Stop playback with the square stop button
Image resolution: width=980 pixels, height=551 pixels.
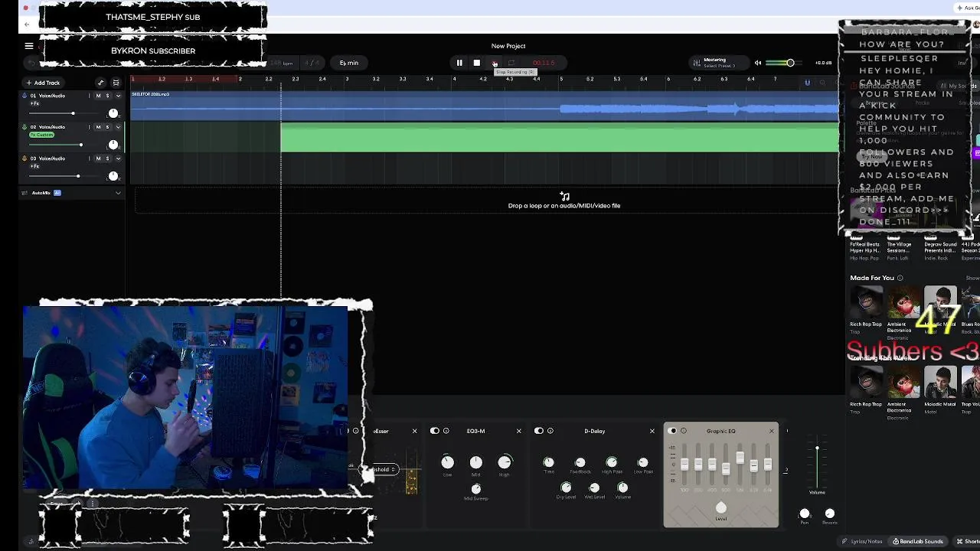pyautogui.click(x=476, y=63)
